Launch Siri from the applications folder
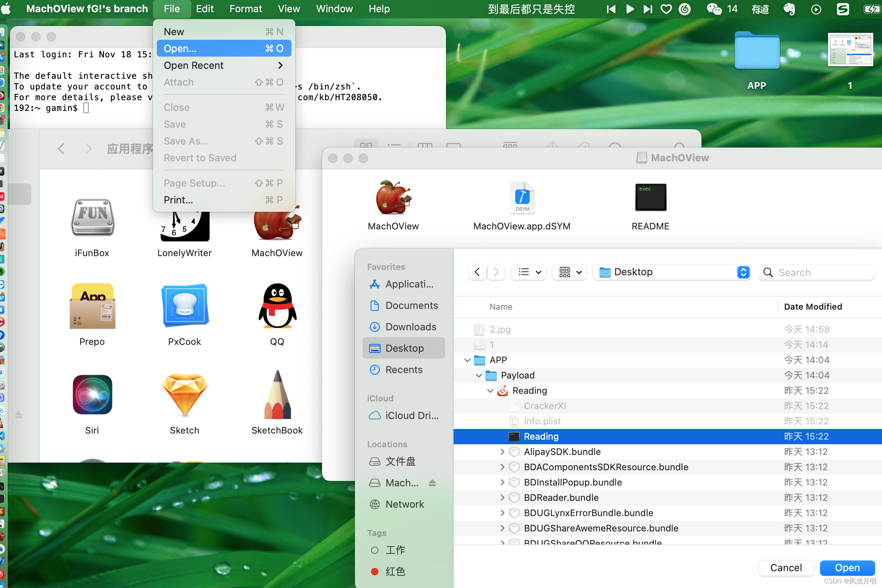 [x=92, y=395]
